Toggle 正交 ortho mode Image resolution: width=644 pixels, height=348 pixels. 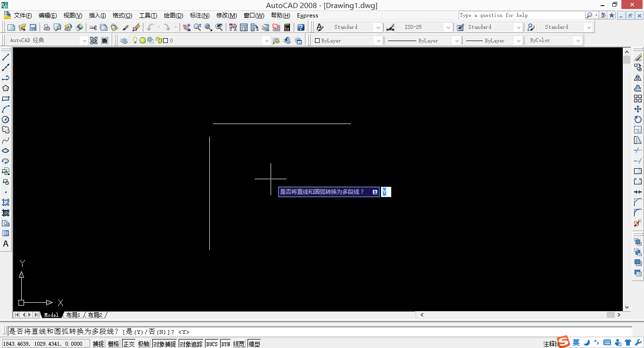click(129, 344)
